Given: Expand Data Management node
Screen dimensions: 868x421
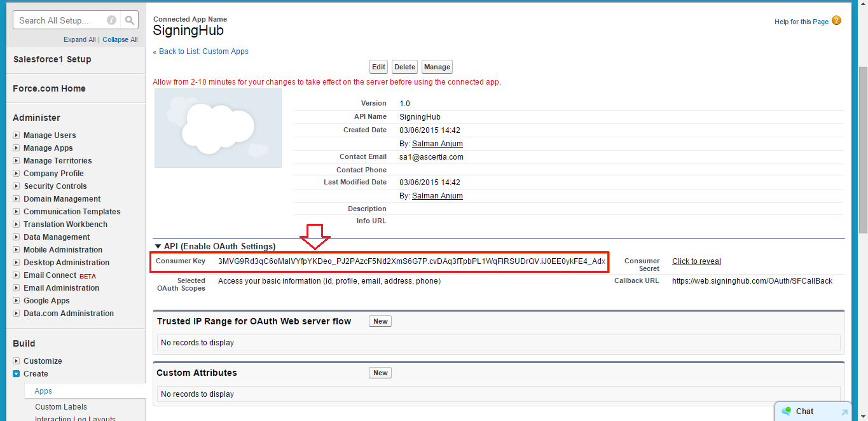Looking at the screenshot, I should point(17,237).
